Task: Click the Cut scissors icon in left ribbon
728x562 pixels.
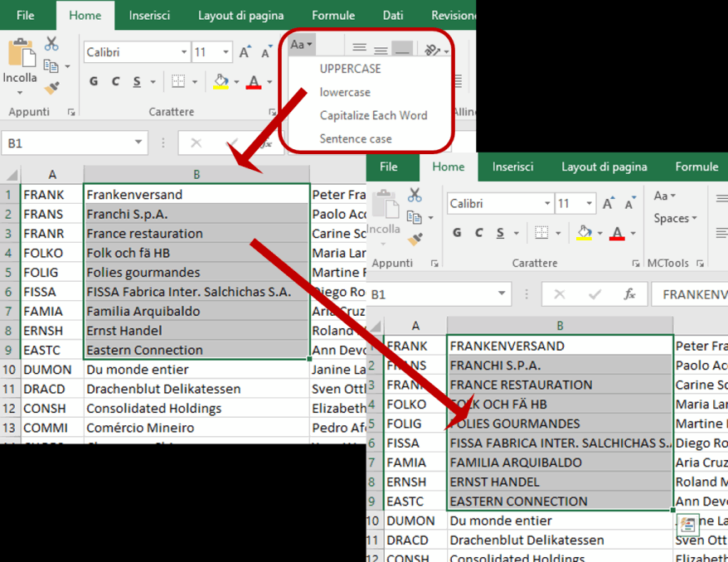Action: pyautogui.click(x=51, y=44)
